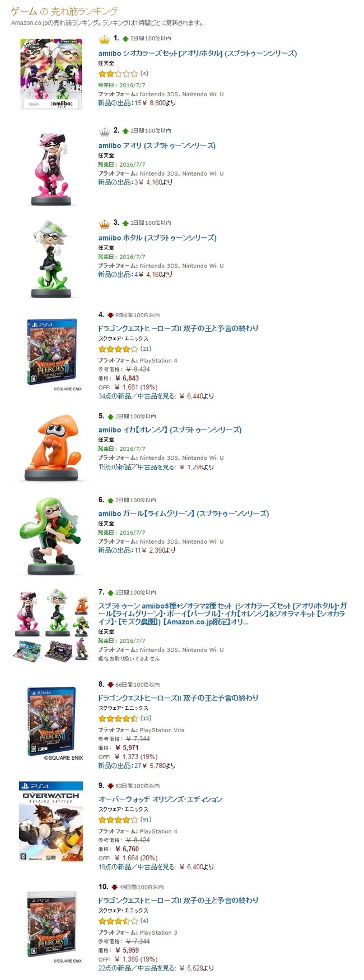Screen dimensions: 364x980
Task: Click the bronze crown icon at rank 3
Action: 104,224
